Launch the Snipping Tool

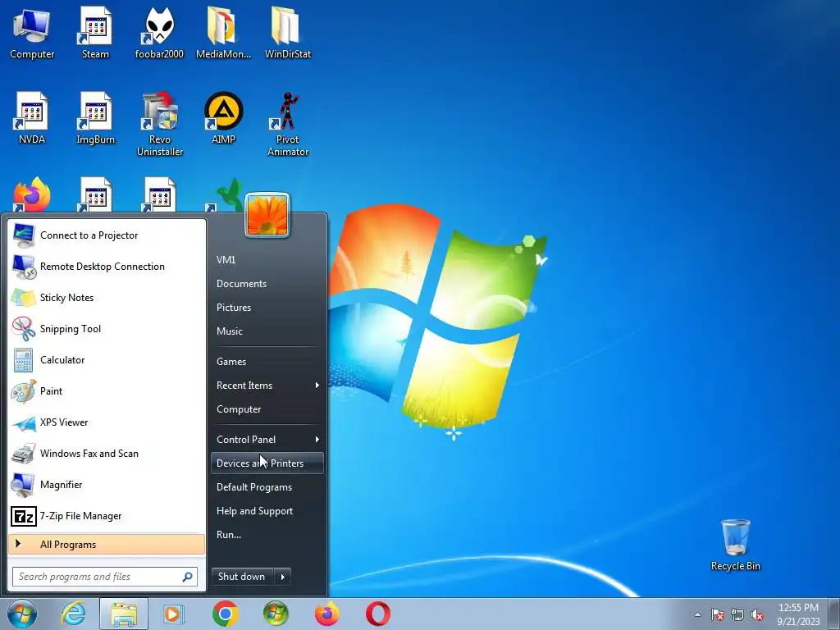coord(107,328)
